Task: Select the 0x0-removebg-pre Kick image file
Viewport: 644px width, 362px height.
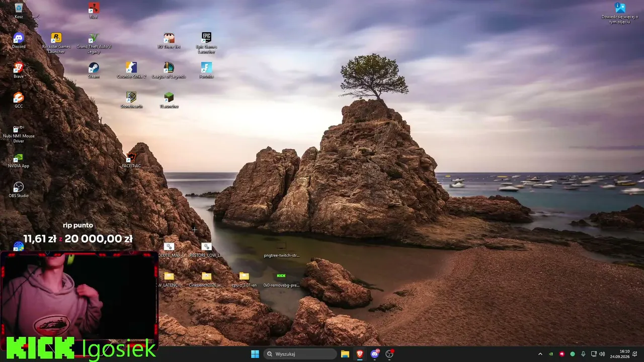Action: [281, 280]
